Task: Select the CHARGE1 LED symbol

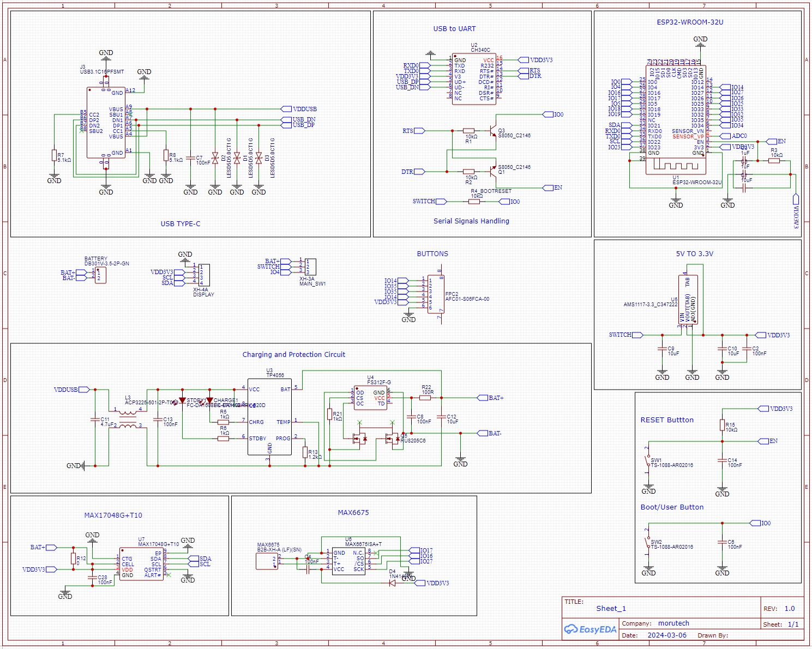Action: point(209,401)
